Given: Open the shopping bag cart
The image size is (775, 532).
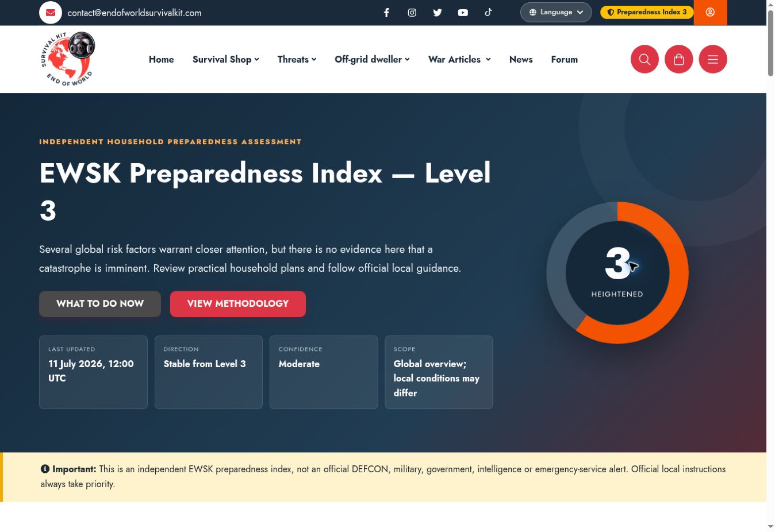Looking at the screenshot, I should point(679,59).
